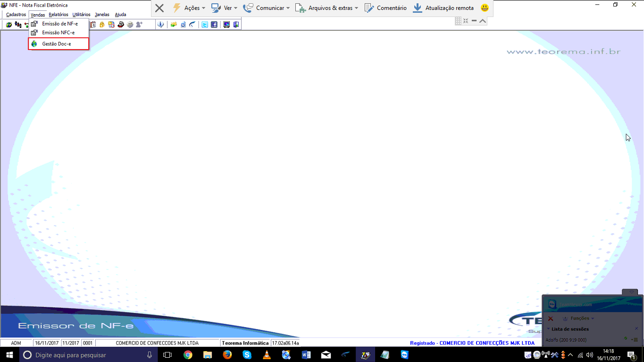Screen dimensions: 644x362
Task: Open Microsoft Word from the taskbar
Action: pyautogui.click(x=306, y=355)
